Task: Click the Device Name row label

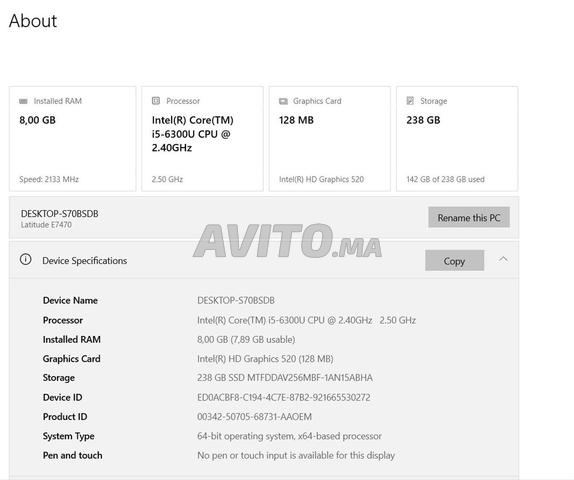Action: (x=70, y=301)
